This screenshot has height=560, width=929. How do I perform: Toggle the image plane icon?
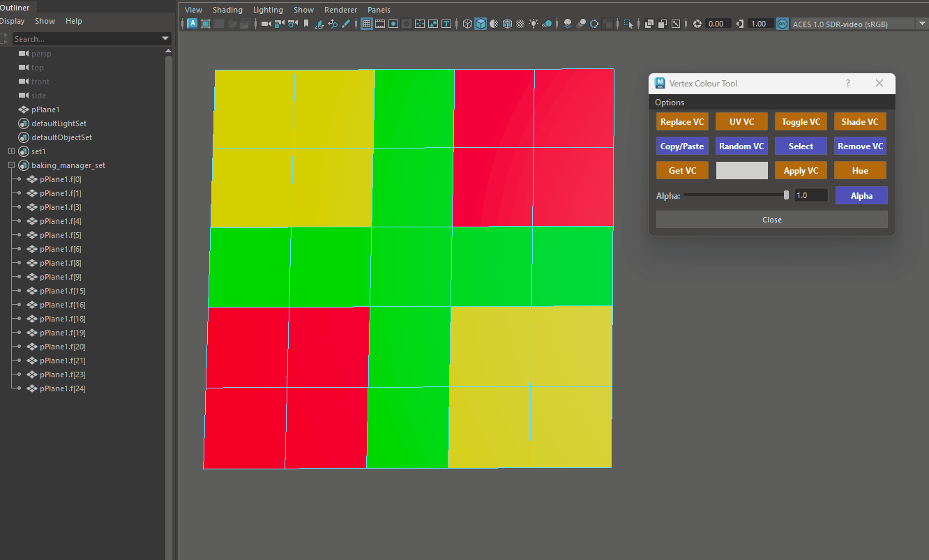coord(319,24)
